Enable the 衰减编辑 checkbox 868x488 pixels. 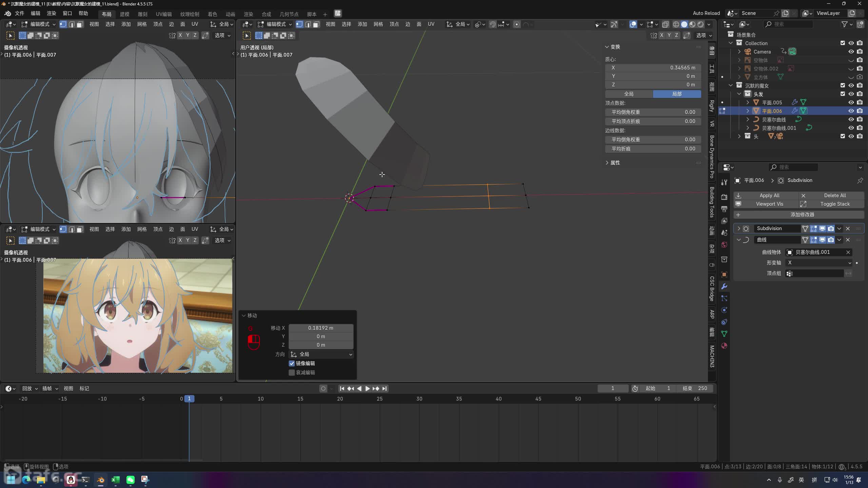click(292, 372)
